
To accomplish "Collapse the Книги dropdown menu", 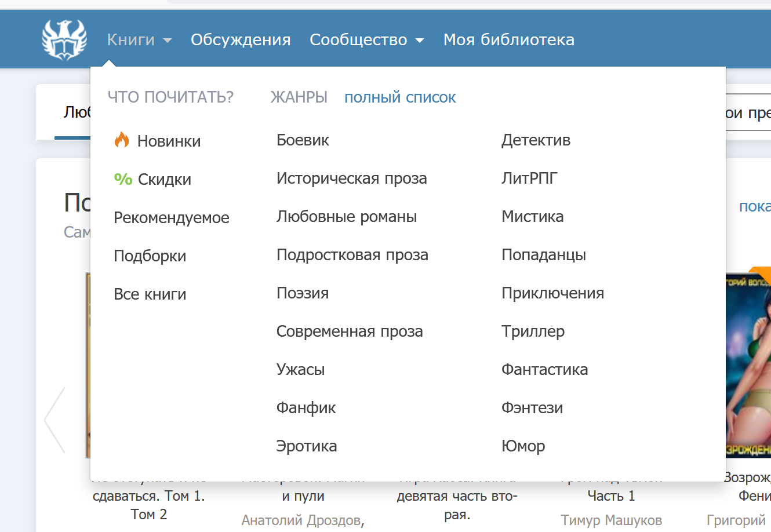I will tap(139, 40).
